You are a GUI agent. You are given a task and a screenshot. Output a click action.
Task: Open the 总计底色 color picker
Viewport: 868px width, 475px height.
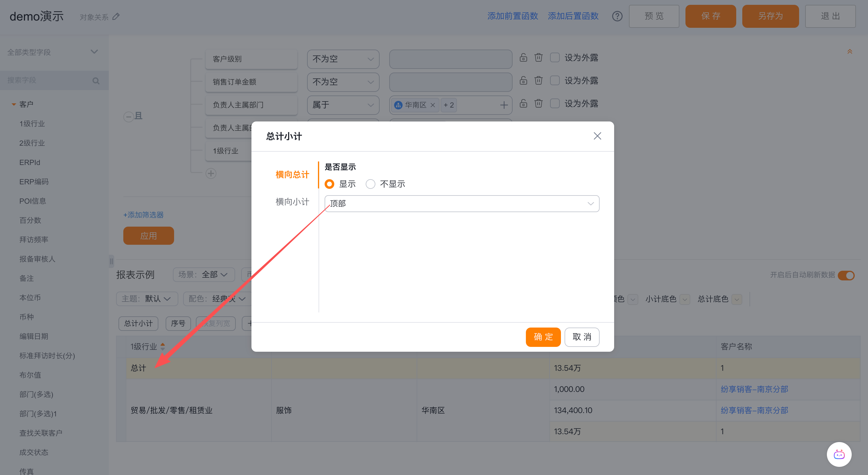(737, 299)
